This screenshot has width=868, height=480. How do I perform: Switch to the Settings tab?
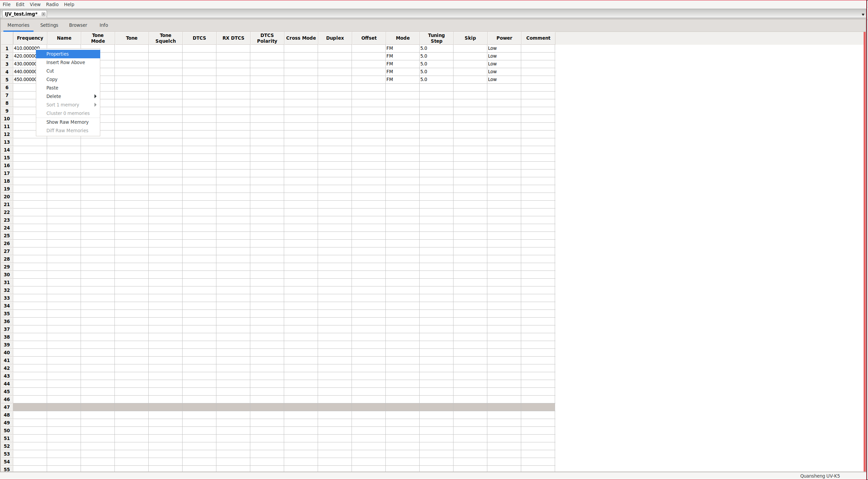(49, 25)
